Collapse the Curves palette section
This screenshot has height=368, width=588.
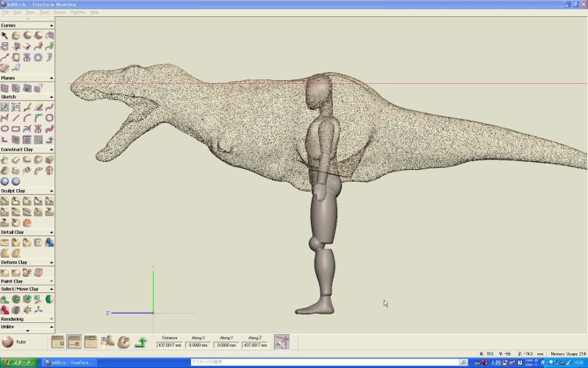point(51,25)
